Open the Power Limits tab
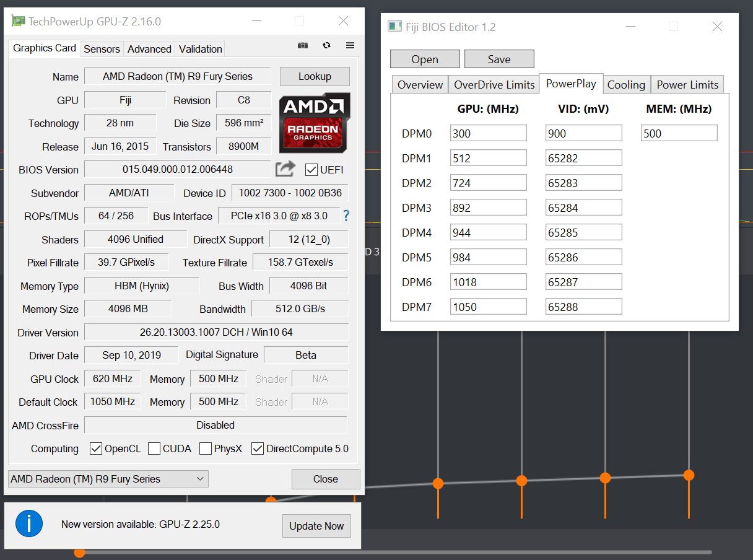This screenshot has height=560, width=753. (x=687, y=85)
